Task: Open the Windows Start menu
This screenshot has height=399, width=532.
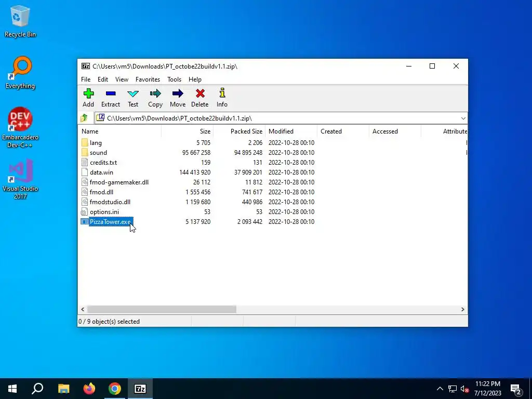Action: click(12, 389)
